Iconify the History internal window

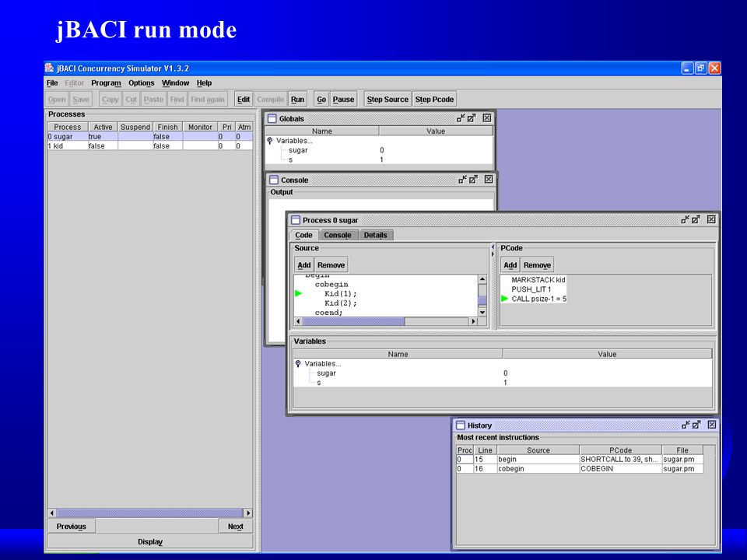coord(686,425)
